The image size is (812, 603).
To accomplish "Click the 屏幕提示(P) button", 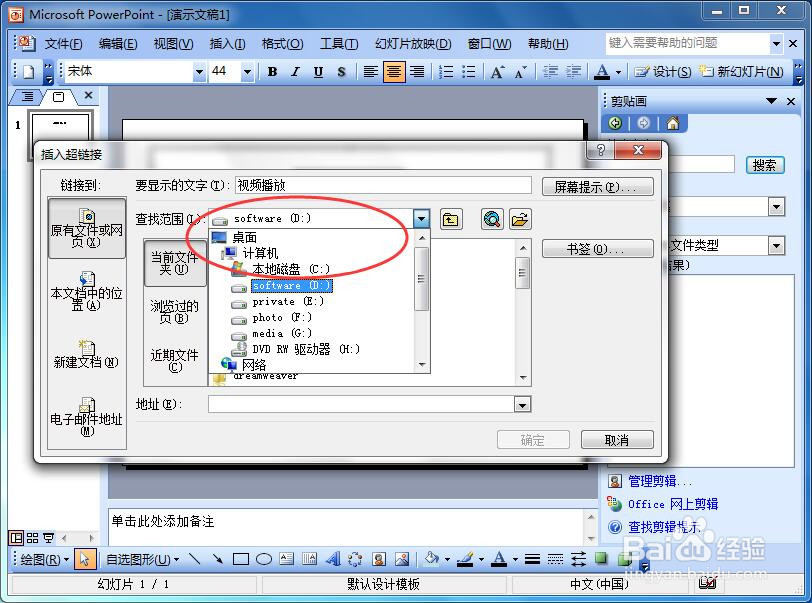I will (x=598, y=187).
